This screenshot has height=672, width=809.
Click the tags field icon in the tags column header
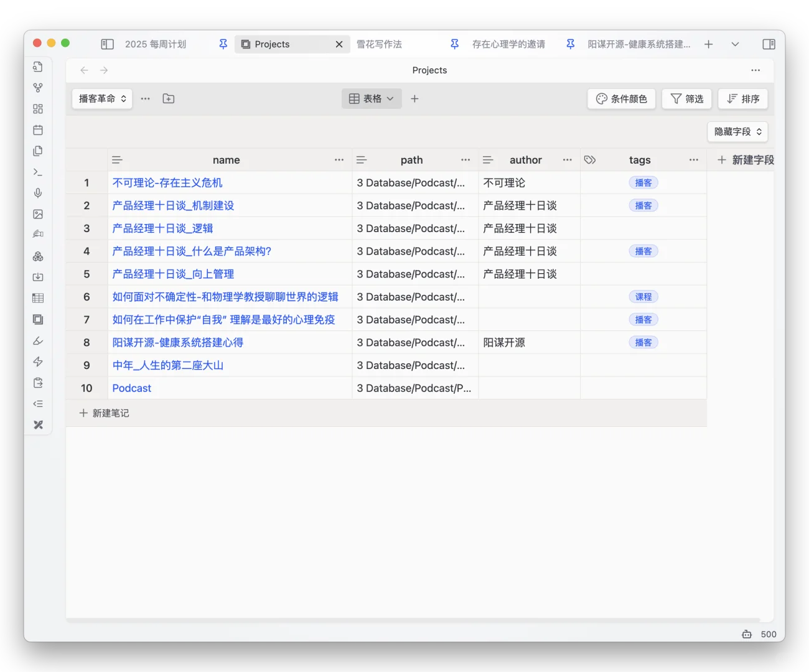[x=590, y=159]
